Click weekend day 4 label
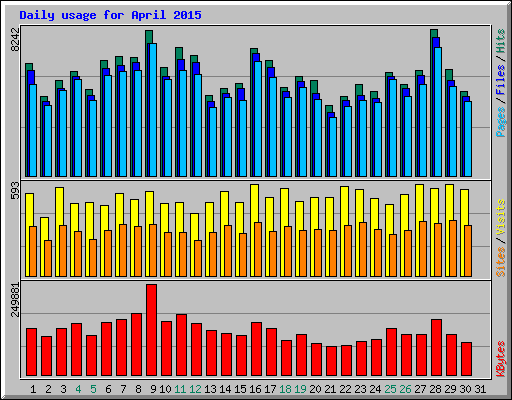The height and width of the screenshot is (400, 512). tap(78, 389)
